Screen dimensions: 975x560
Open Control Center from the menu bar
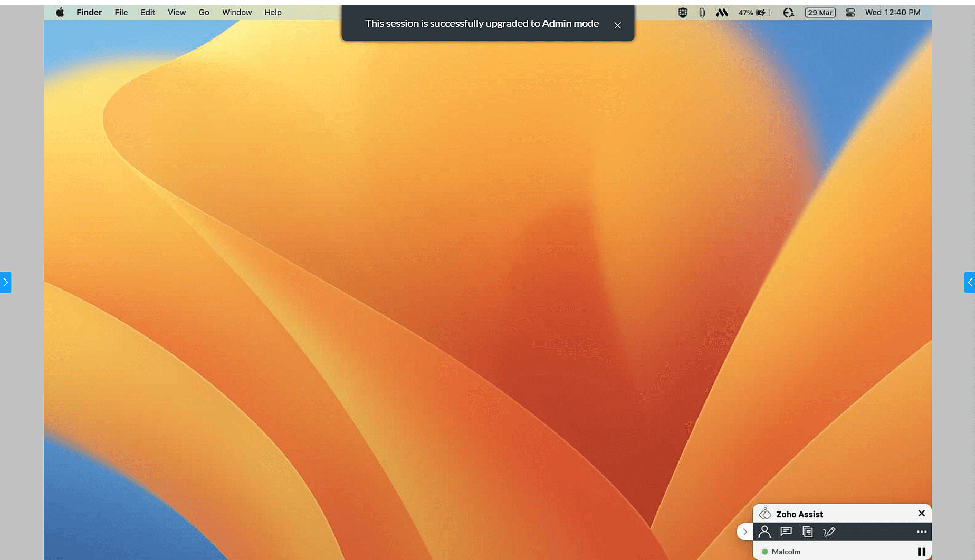coord(850,12)
